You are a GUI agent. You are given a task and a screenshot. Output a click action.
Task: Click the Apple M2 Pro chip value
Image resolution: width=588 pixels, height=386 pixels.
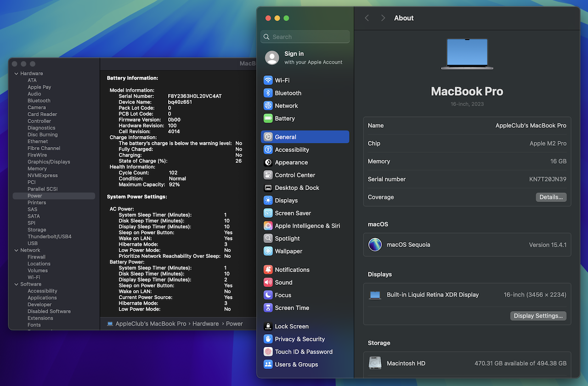click(548, 143)
